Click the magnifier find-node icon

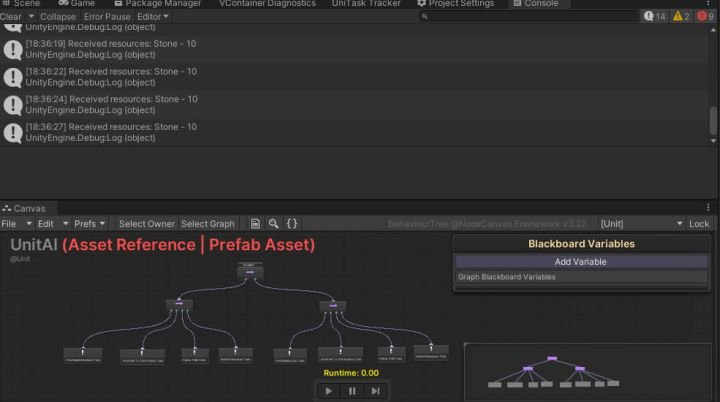pyautogui.click(x=273, y=224)
